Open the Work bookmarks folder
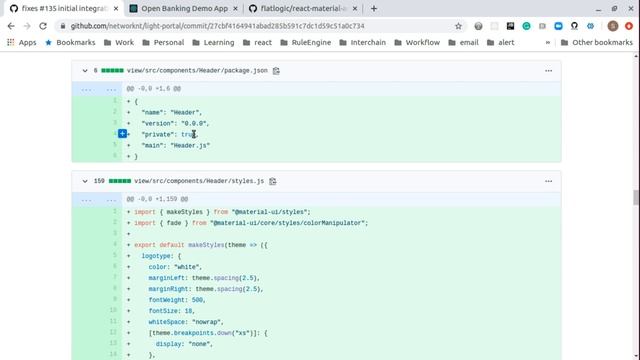Viewport: 640px width, 360px height. pos(119,42)
